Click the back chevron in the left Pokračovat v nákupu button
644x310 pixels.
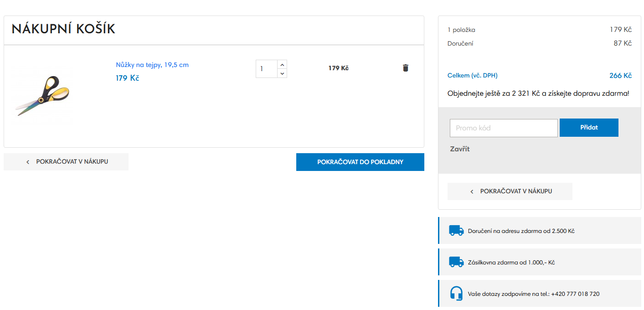(28, 161)
